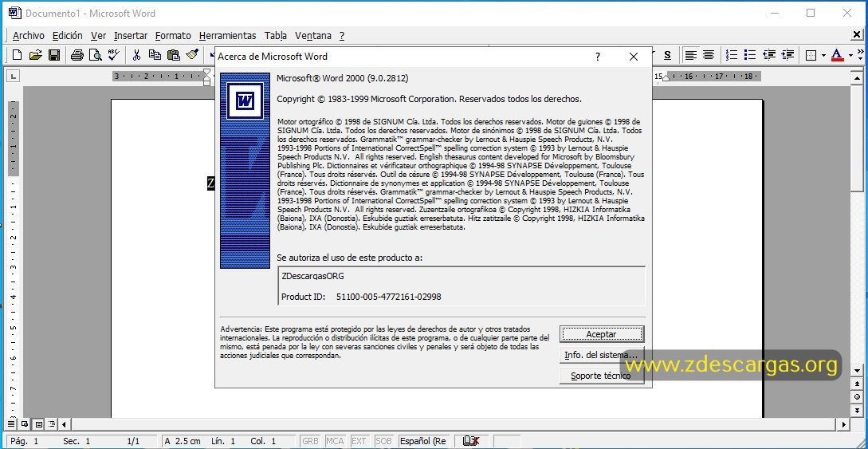The image size is (868, 449).
Task: Open the Formato menu
Action: point(173,35)
